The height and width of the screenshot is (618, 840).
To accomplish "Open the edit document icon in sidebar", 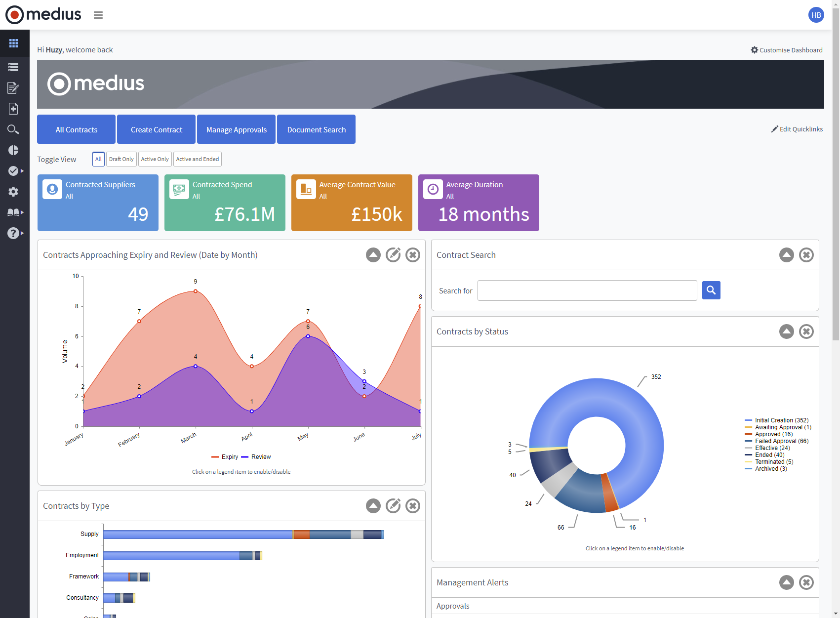I will pyautogui.click(x=13, y=88).
